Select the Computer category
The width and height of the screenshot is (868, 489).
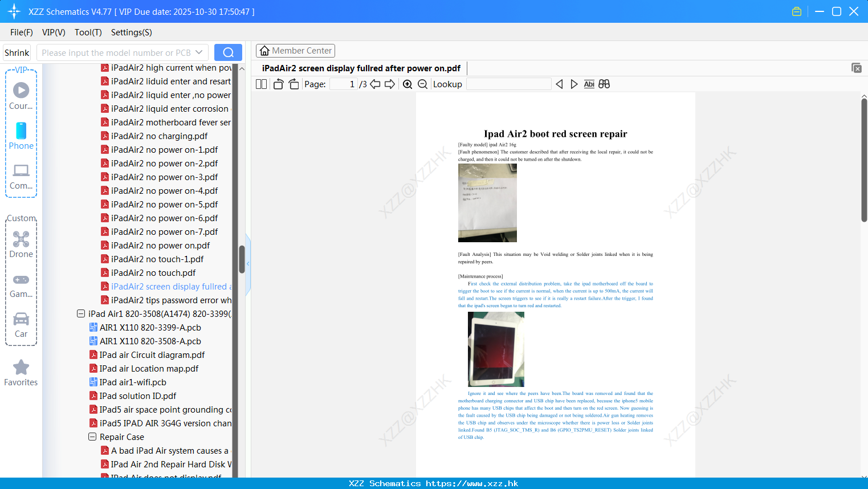[21, 176]
